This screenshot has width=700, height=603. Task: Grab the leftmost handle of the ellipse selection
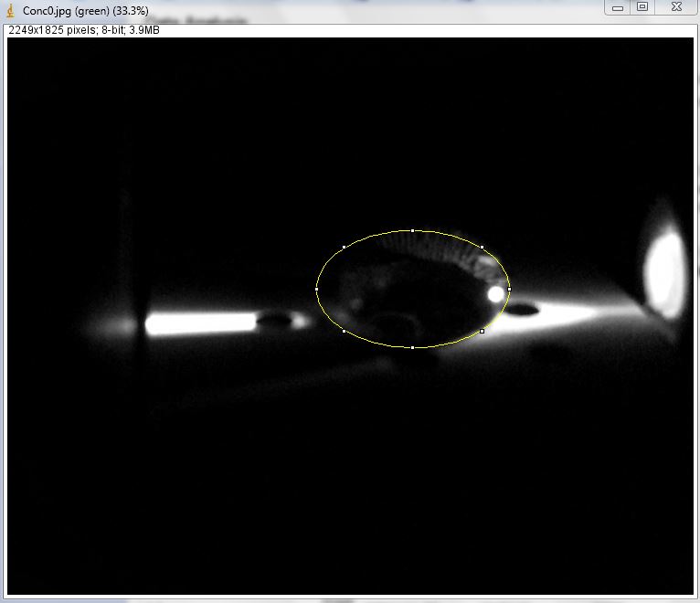pyautogui.click(x=317, y=289)
